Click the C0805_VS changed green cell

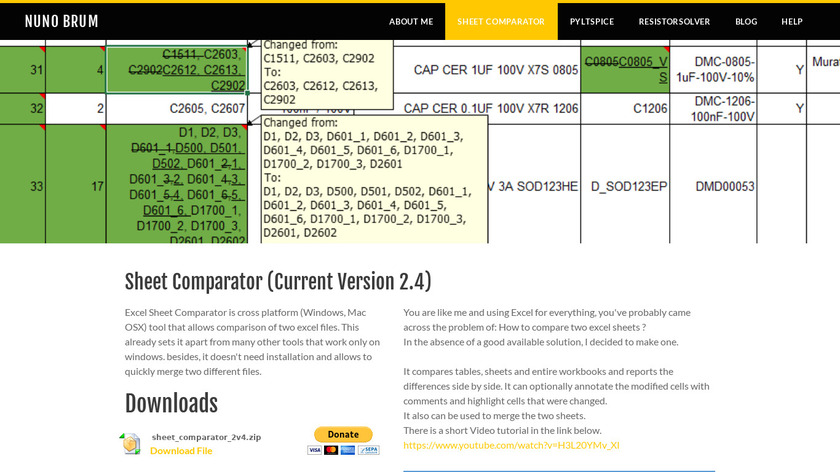point(625,70)
